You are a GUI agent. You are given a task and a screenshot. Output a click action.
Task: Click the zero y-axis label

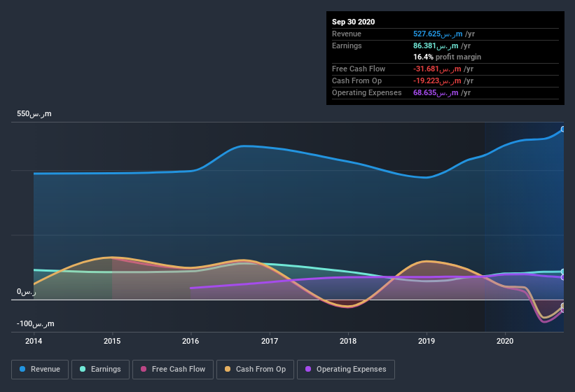27,292
